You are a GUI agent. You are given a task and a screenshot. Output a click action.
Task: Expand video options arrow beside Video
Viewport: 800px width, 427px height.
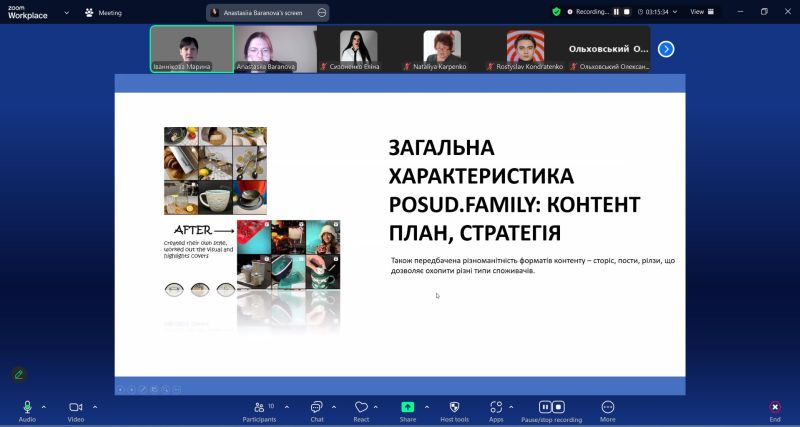95,407
